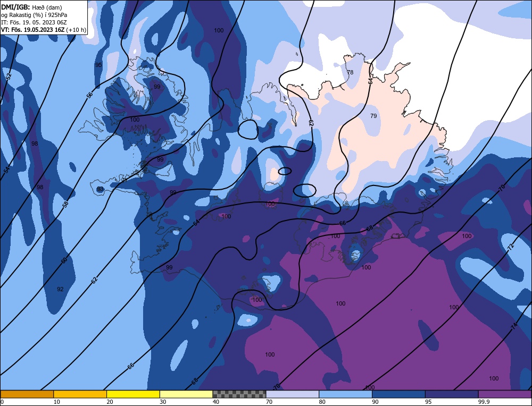Image resolution: width=532 pixels, height=406 pixels.
Task: Click the legend tick label '30'
Action: (x=163, y=402)
